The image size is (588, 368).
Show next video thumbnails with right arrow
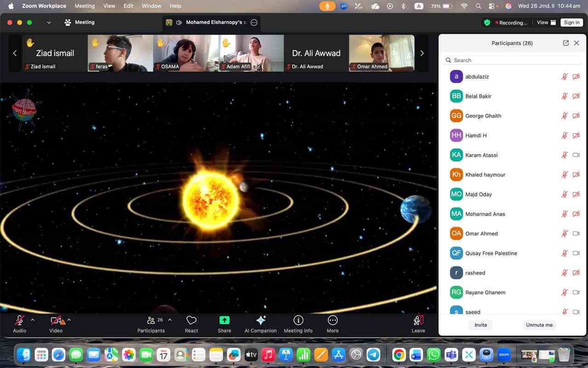[422, 53]
